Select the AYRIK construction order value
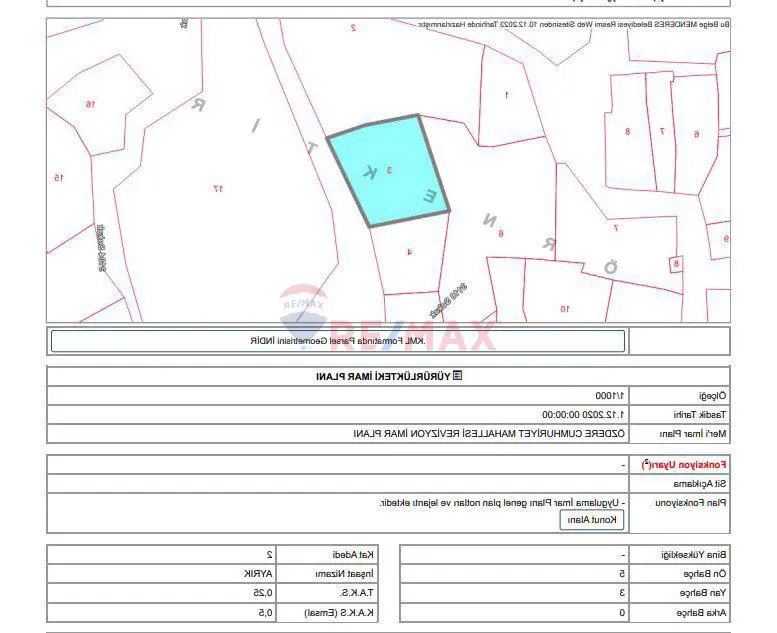The image size is (777, 633). coord(258,574)
